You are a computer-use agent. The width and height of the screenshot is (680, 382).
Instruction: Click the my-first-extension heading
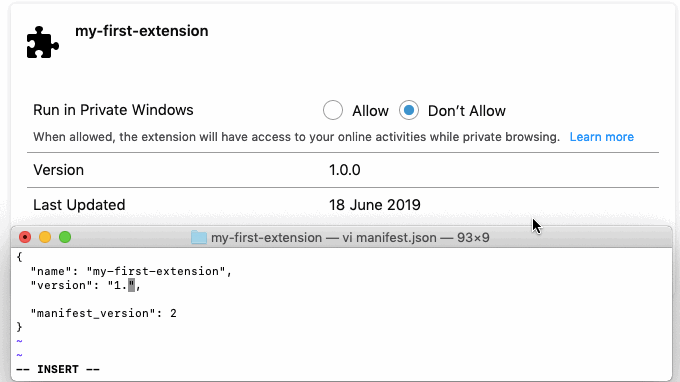coord(142,31)
